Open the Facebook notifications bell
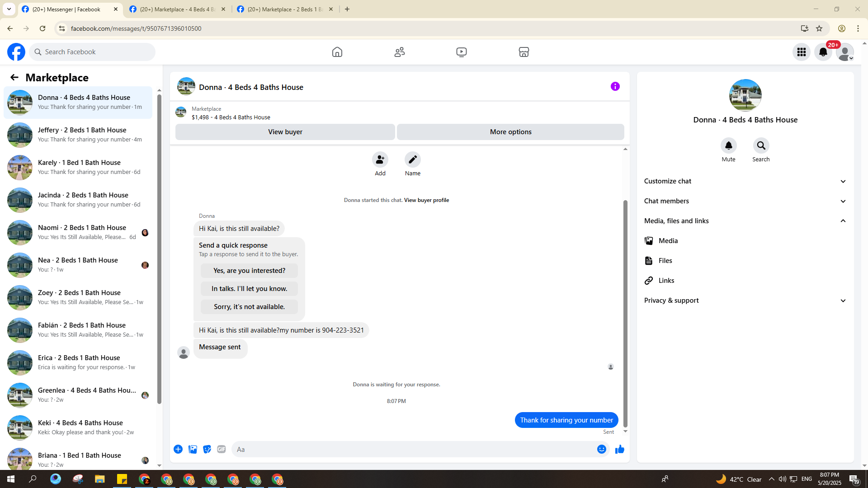This screenshot has height=488, width=868. click(x=823, y=52)
